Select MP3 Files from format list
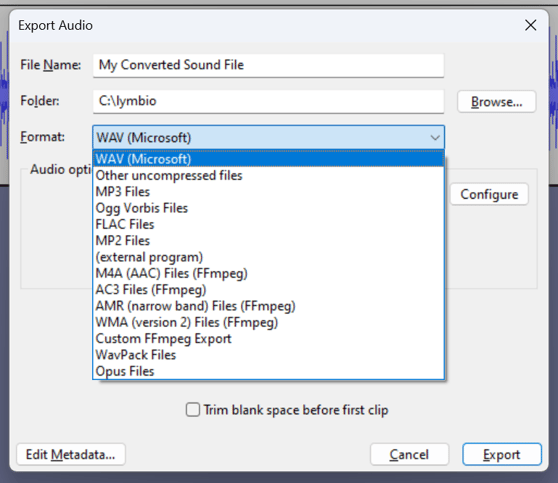This screenshot has height=483, width=558. [x=268, y=192]
